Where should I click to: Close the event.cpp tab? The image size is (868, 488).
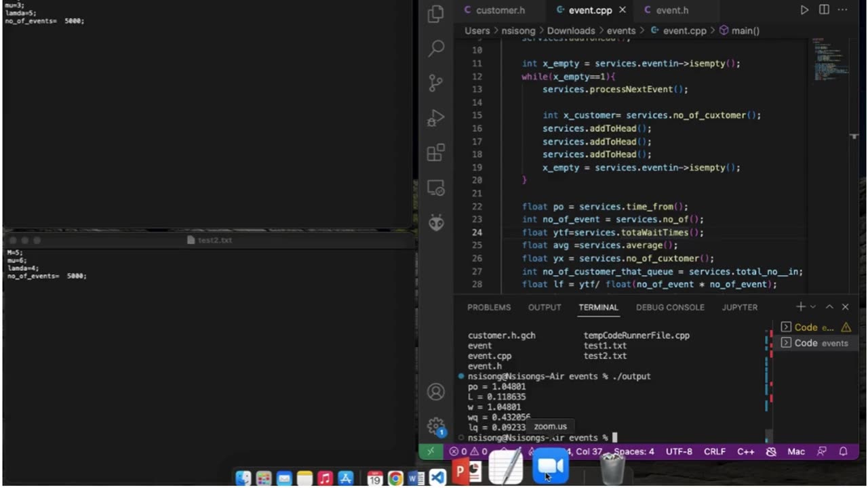click(x=623, y=10)
